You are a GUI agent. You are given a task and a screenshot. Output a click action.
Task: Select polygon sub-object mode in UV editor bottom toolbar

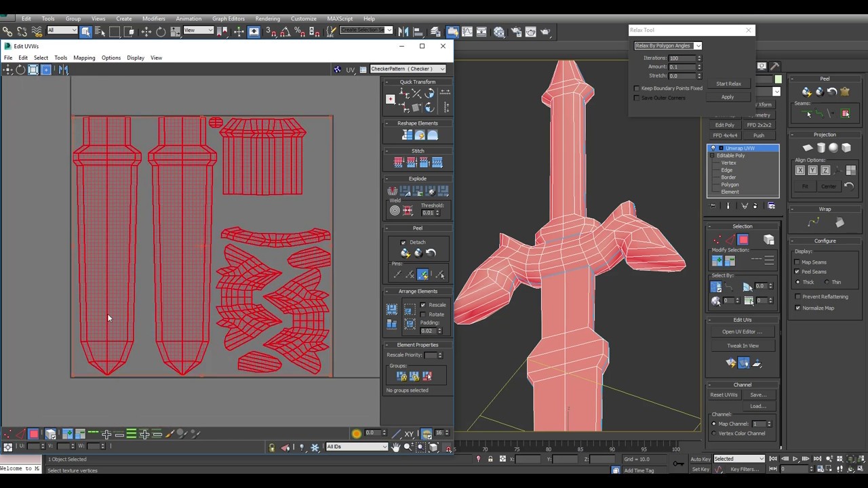(33, 434)
